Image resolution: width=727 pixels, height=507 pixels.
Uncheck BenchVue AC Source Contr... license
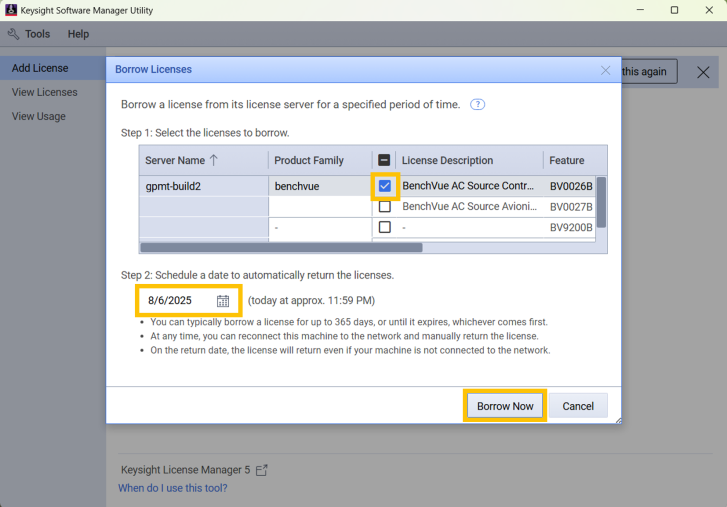tap(385, 186)
